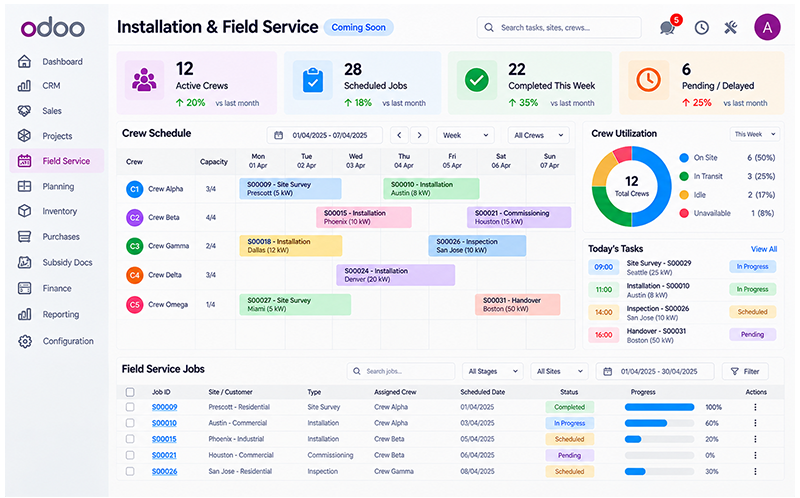Open job link S00015

click(x=164, y=439)
